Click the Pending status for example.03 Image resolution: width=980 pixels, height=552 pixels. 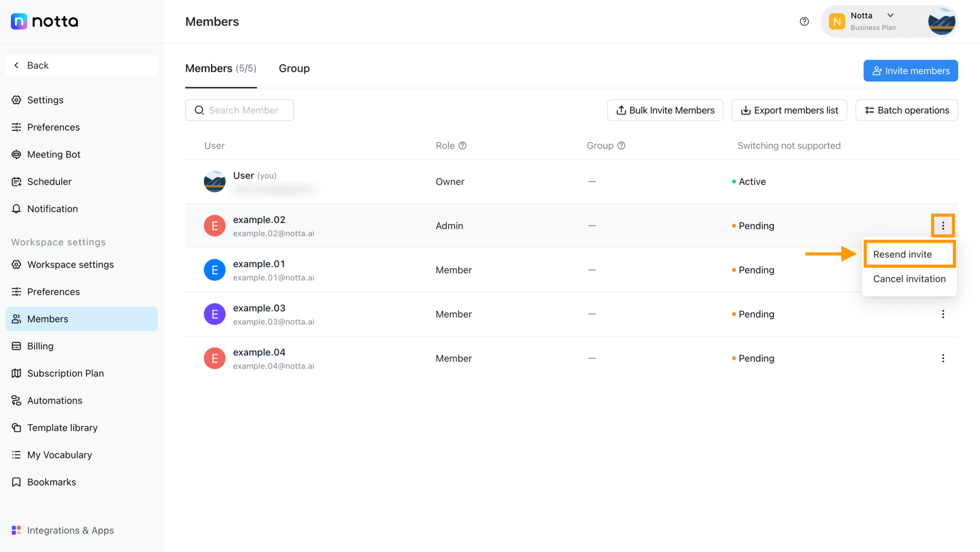(753, 314)
